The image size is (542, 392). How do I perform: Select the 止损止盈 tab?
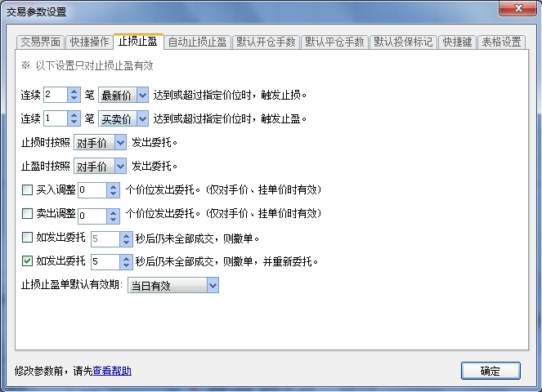click(138, 42)
